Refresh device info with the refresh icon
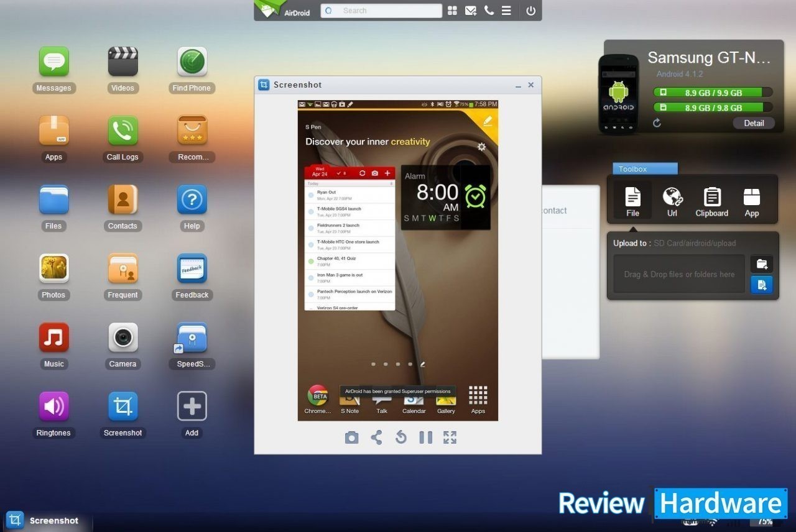Screen dimensions: 796x532 657,123
